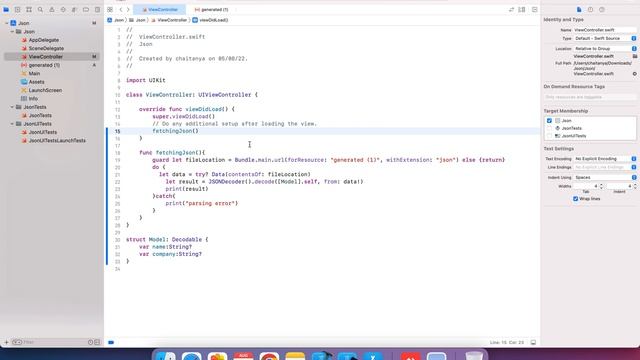
Task: Click line 18 func fetchingJson() in editor
Action: [x=172, y=153]
